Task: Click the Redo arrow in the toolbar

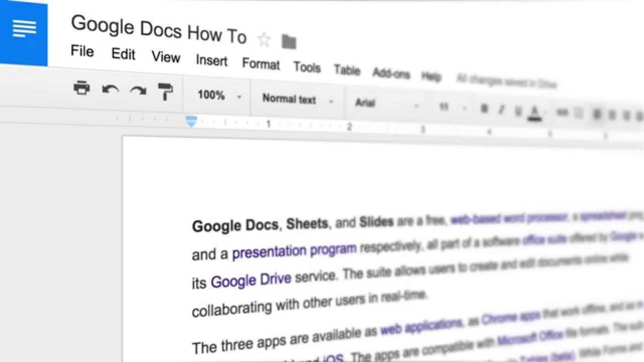Action: 138,90
